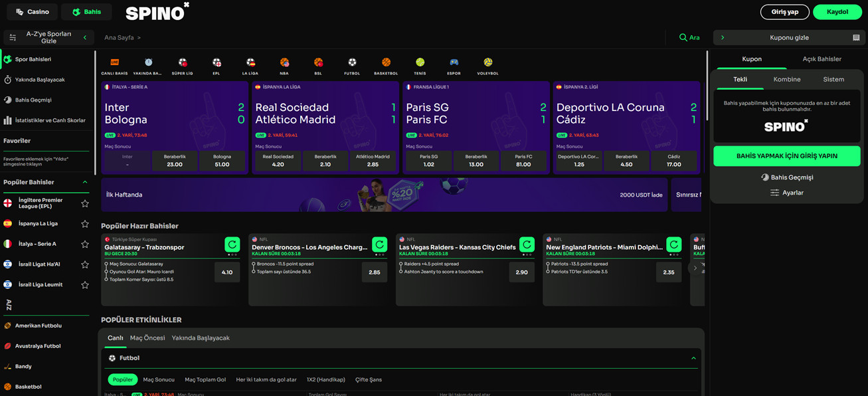Open the Süper Lig category icon
868x396 pixels.
pyautogui.click(x=183, y=63)
